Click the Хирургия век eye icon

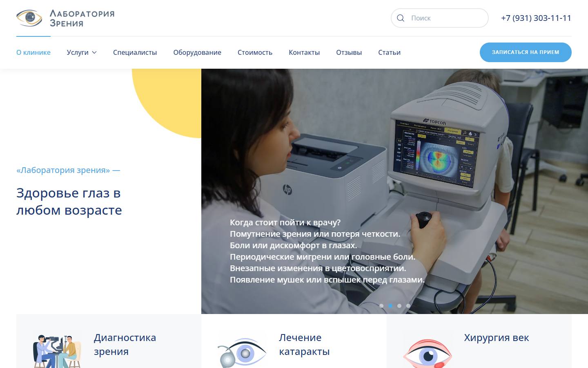[427, 353]
